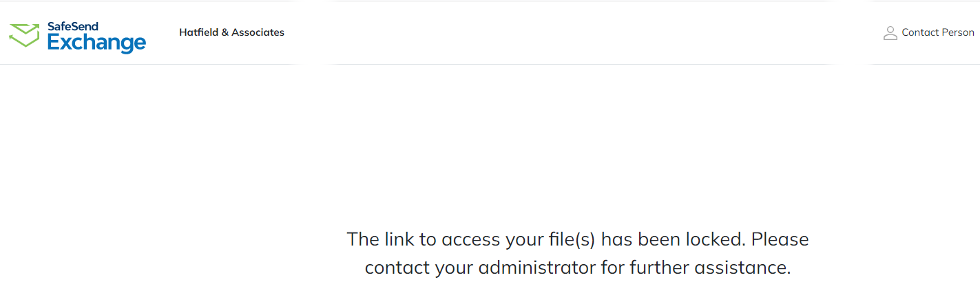Click the SafeSend text above Exchange
Screen dimensions: 980x304
(72, 26)
